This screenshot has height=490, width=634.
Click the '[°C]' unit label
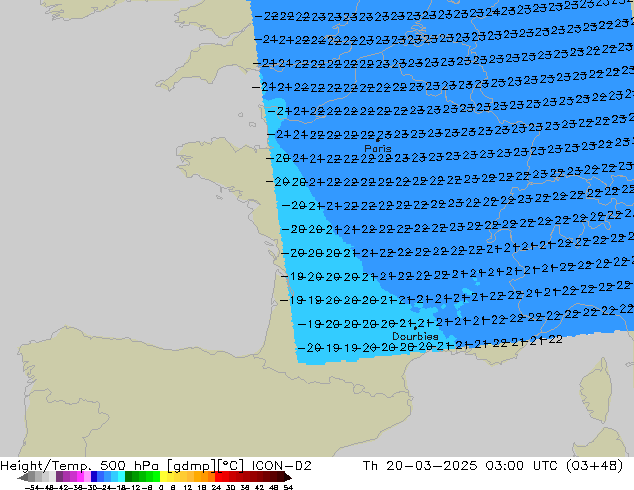tap(230, 466)
